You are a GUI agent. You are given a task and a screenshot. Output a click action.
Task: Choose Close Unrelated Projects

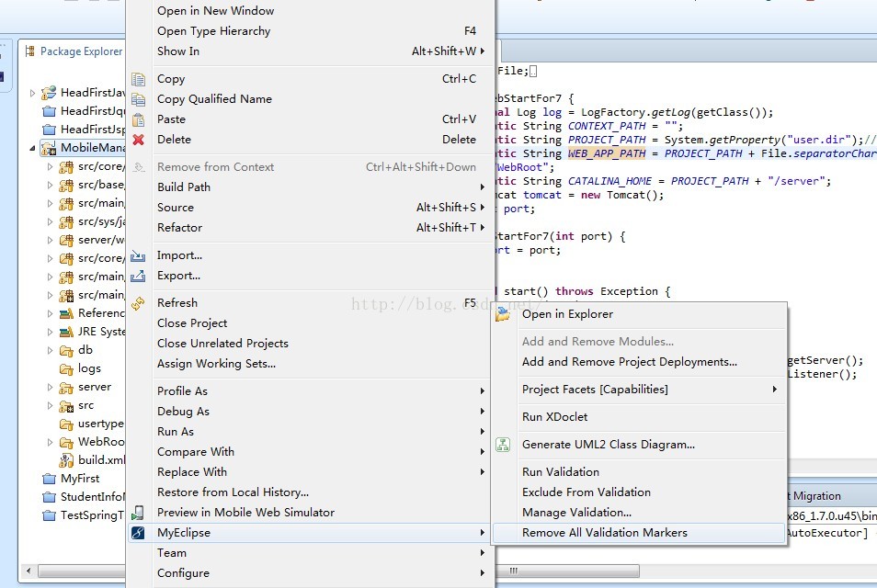pos(309,344)
